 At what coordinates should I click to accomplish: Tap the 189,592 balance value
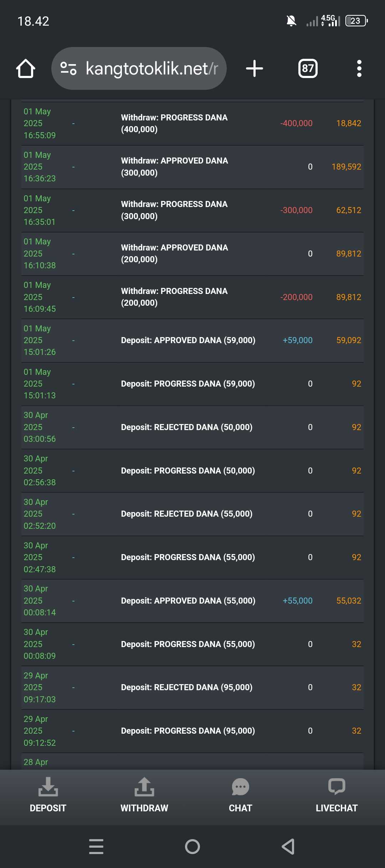click(x=346, y=167)
